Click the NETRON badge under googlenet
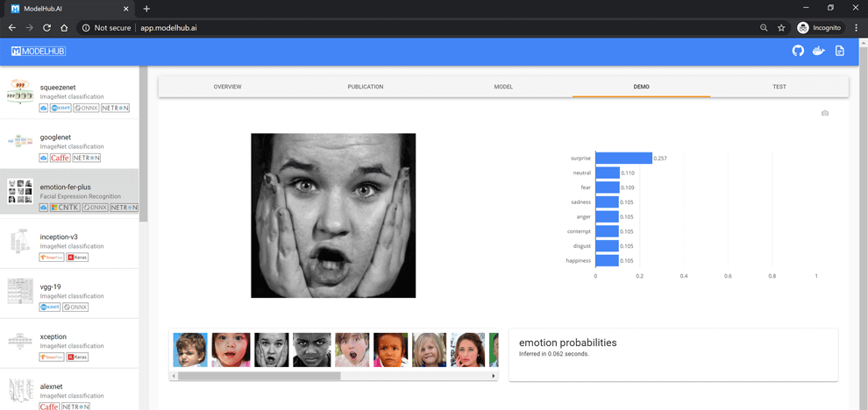868x410 pixels. coord(86,158)
